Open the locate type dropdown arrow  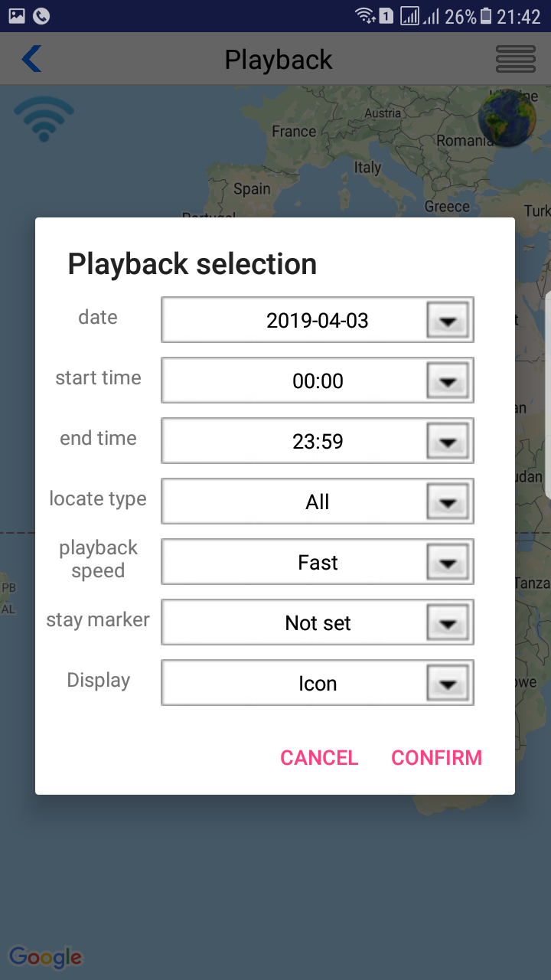coord(448,501)
